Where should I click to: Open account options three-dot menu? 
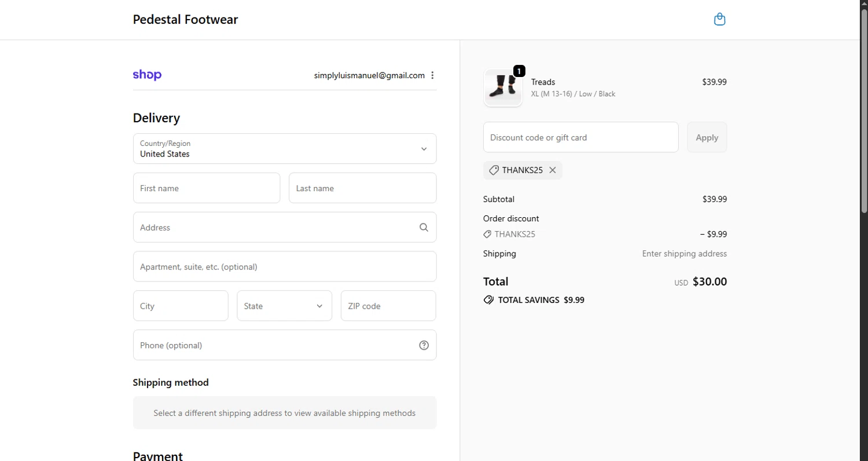point(432,75)
